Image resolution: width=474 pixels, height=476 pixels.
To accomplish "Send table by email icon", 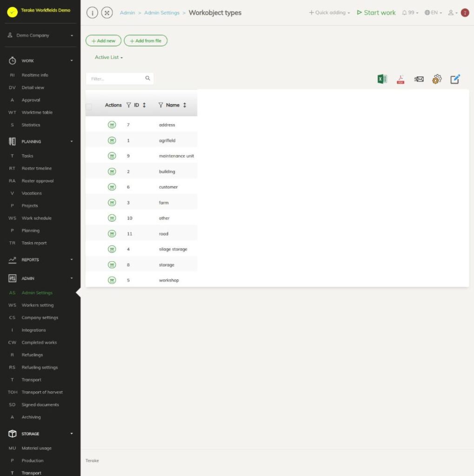I will click(x=419, y=79).
